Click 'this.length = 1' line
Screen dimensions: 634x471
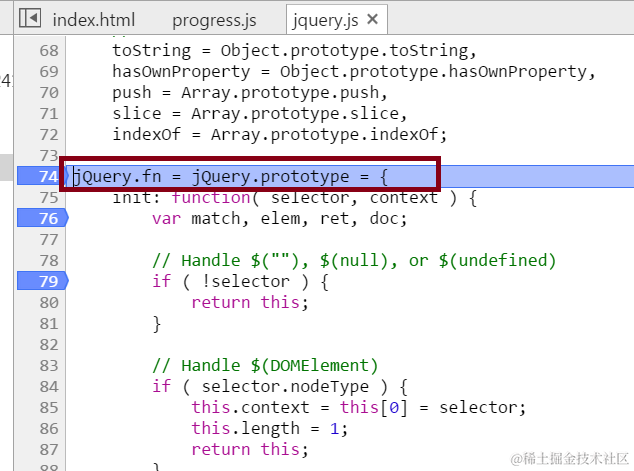269,429
